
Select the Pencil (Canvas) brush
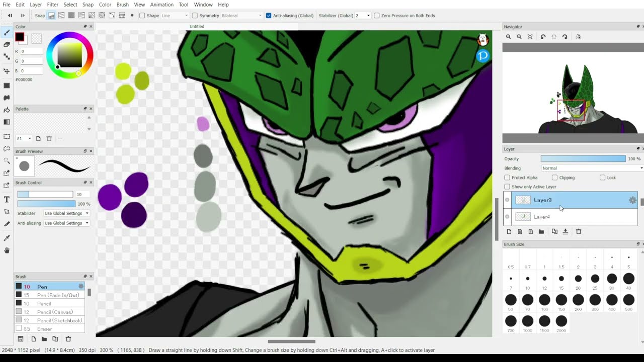(50, 312)
